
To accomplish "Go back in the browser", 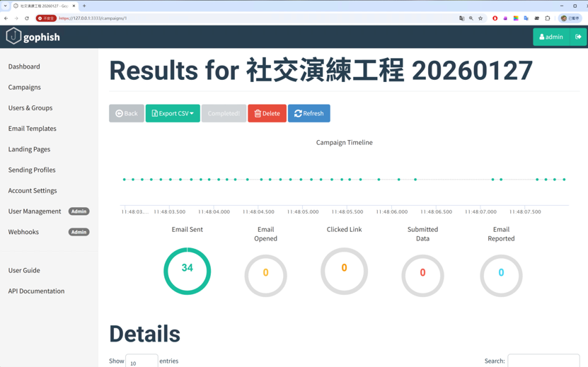I will (x=6, y=18).
